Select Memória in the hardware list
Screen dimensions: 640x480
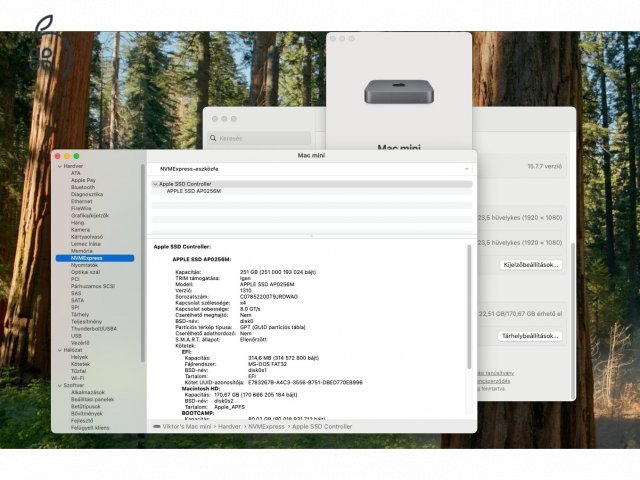82,251
